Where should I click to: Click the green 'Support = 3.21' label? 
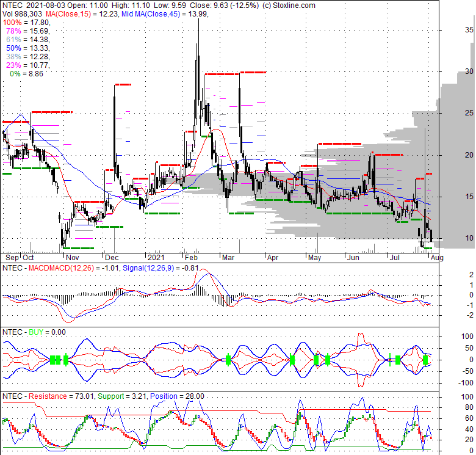123,396
